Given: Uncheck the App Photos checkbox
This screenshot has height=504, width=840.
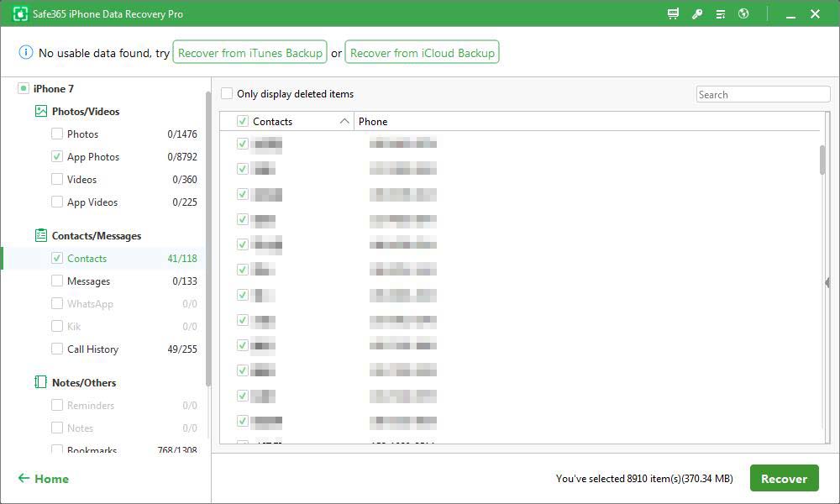Looking at the screenshot, I should click(x=57, y=156).
